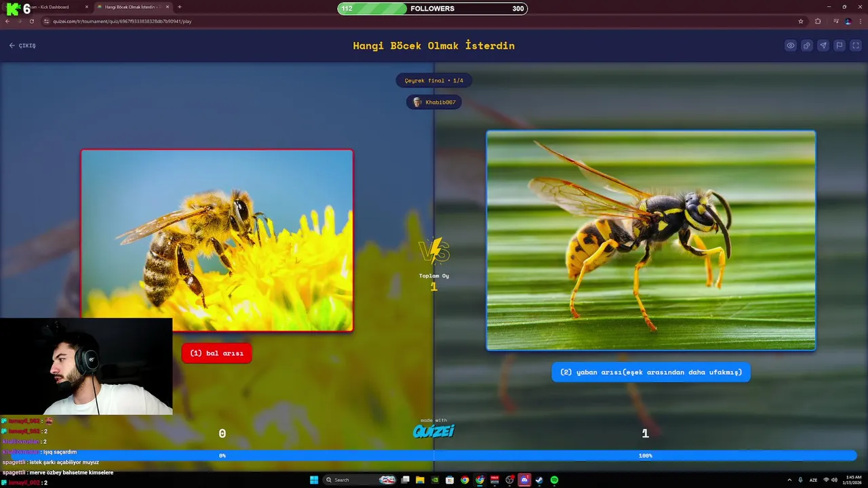Open the Chrome three-dot menu
Image resolution: width=868 pixels, height=488 pixels.
pos(861,21)
